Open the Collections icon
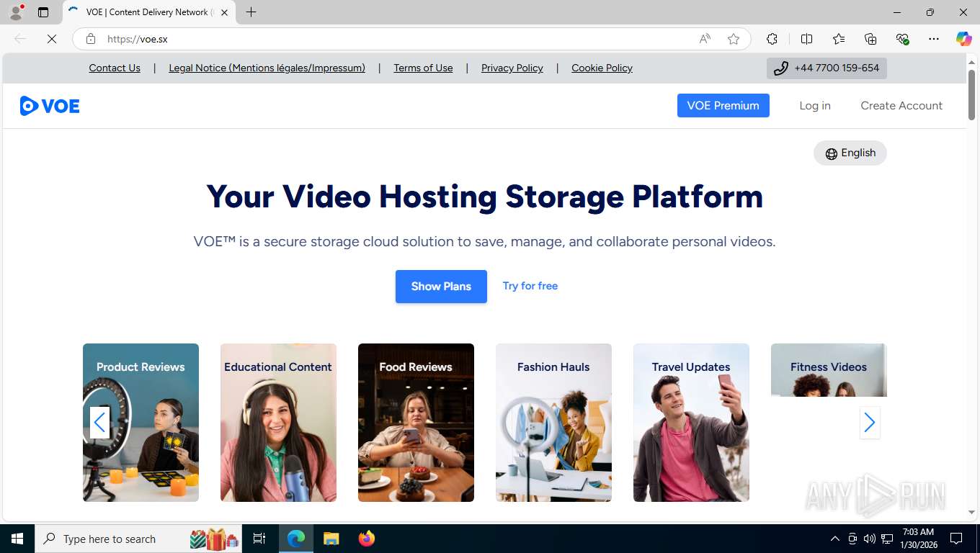980x553 pixels. tap(870, 39)
